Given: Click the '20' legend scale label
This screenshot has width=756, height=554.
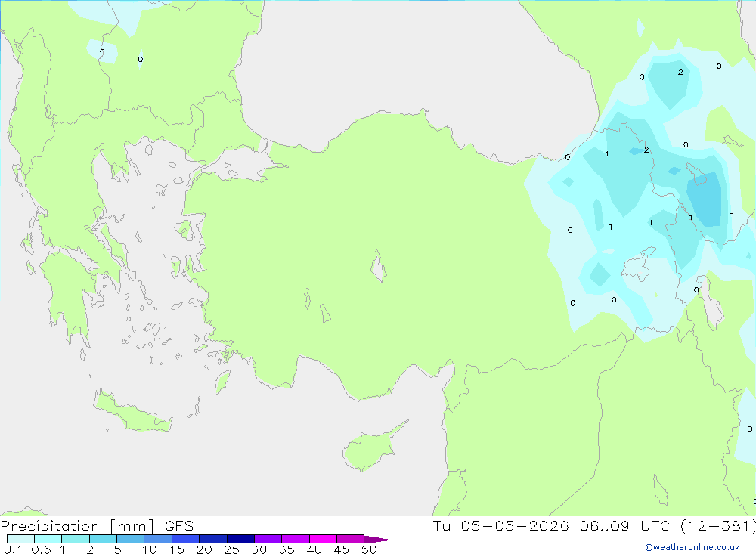Looking at the screenshot, I should pyautogui.click(x=204, y=549).
